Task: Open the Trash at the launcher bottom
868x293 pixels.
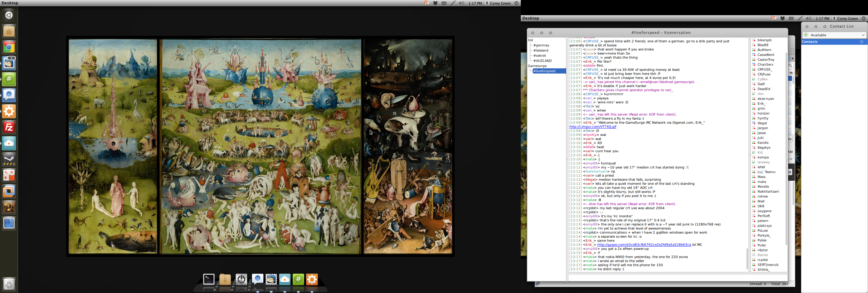Action: pyautogui.click(x=9, y=284)
